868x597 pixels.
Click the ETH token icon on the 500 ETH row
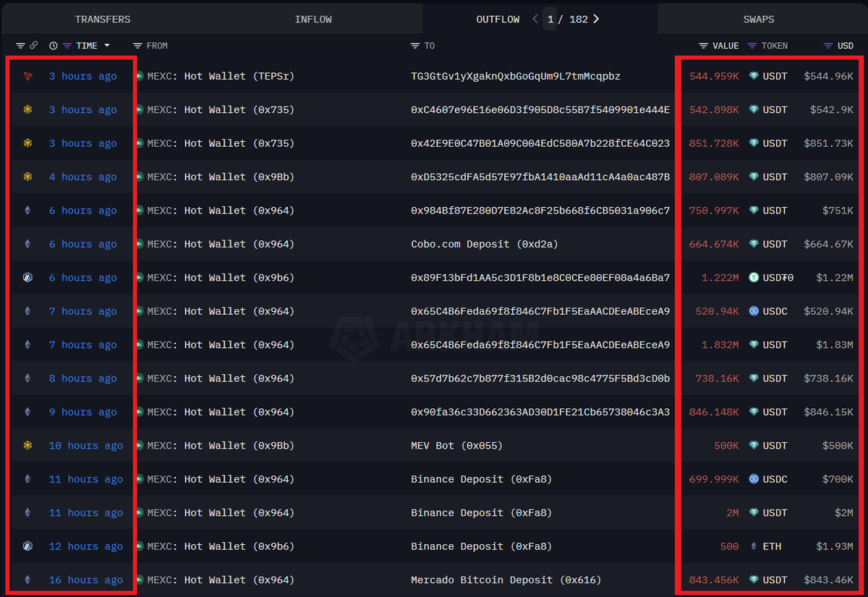pos(754,546)
